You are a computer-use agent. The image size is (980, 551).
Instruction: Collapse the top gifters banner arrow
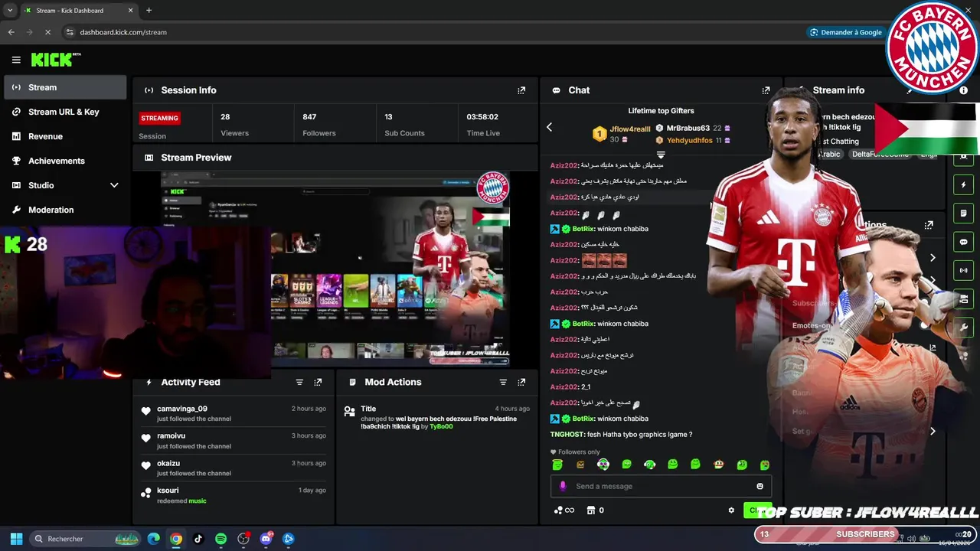(x=661, y=155)
